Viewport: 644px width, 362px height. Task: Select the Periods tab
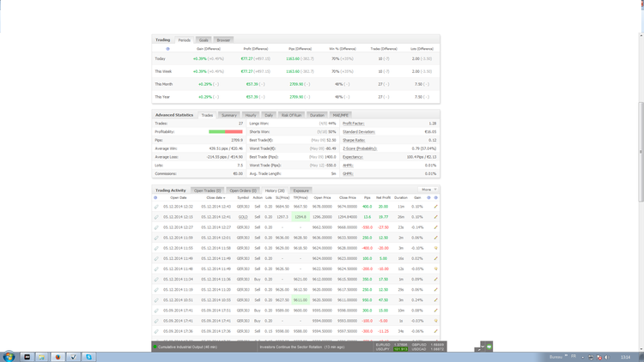(184, 40)
